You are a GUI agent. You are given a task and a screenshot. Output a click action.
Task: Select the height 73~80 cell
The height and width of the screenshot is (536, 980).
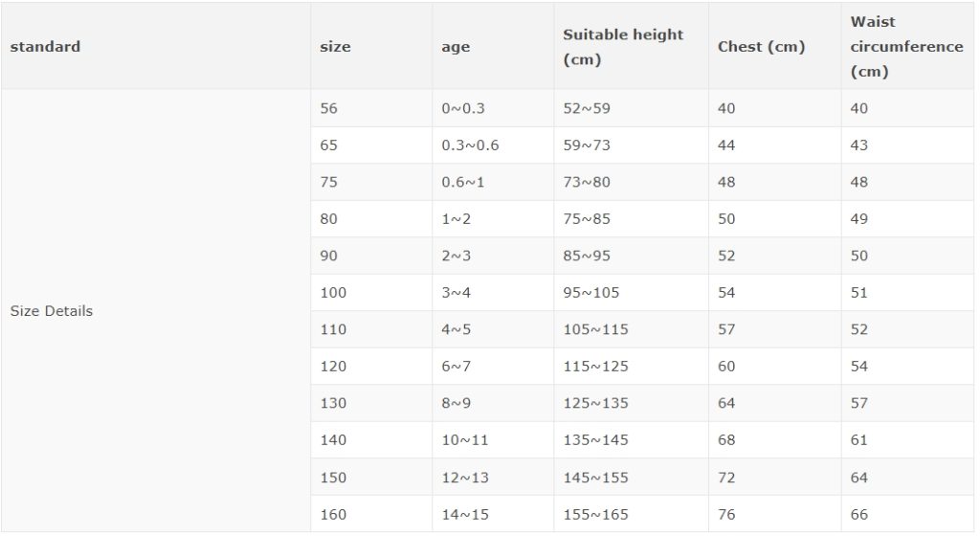[632, 182]
